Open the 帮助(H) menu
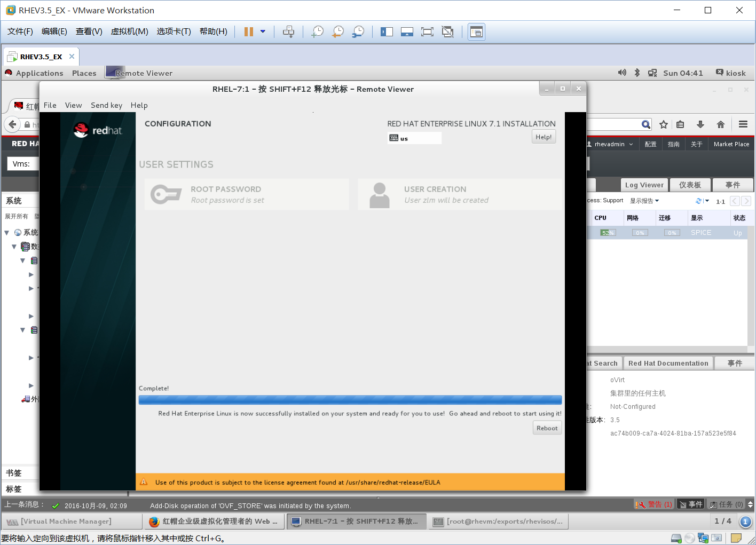The image size is (756, 545). click(214, 31)
